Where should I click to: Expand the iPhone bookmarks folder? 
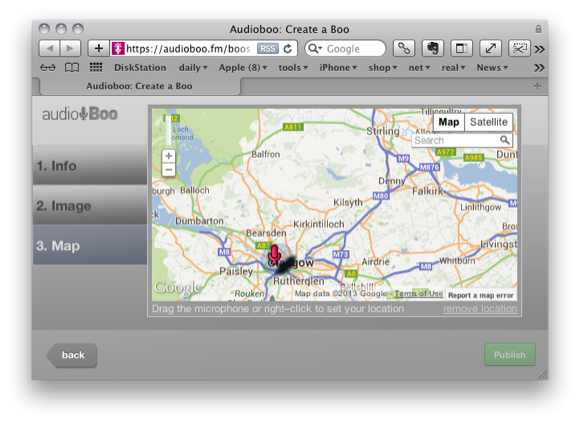pyautogui.click(x=338, y=68)
